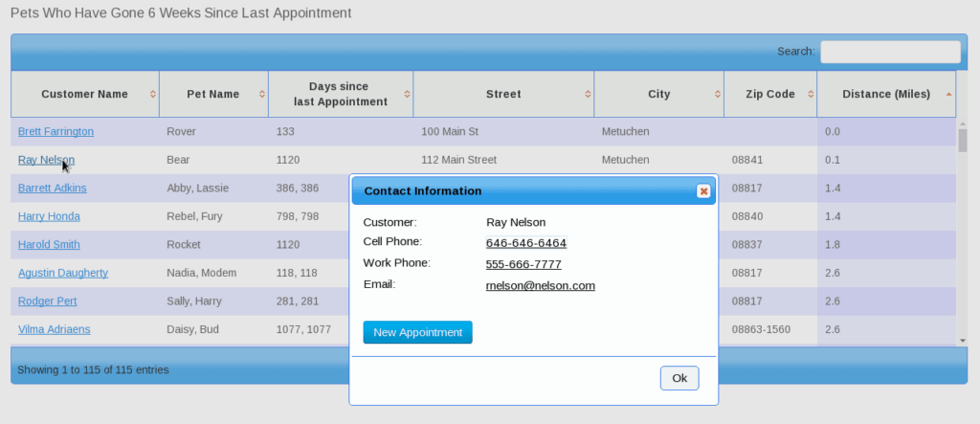Click the Zip Code sort icon
Viewport: 980px width, 424px height.
click(811, 94)
